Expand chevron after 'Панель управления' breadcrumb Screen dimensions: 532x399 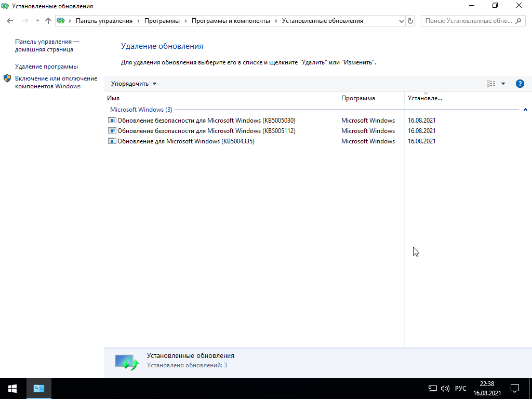coord(138,21)
